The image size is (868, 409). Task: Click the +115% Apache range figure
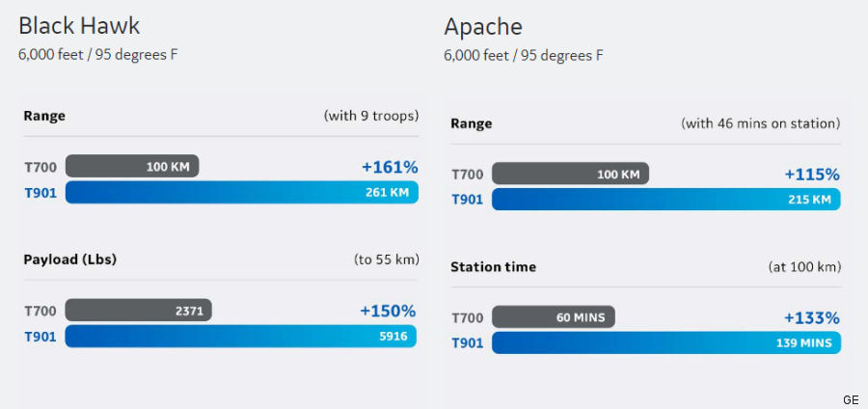(x=811, y=175)
